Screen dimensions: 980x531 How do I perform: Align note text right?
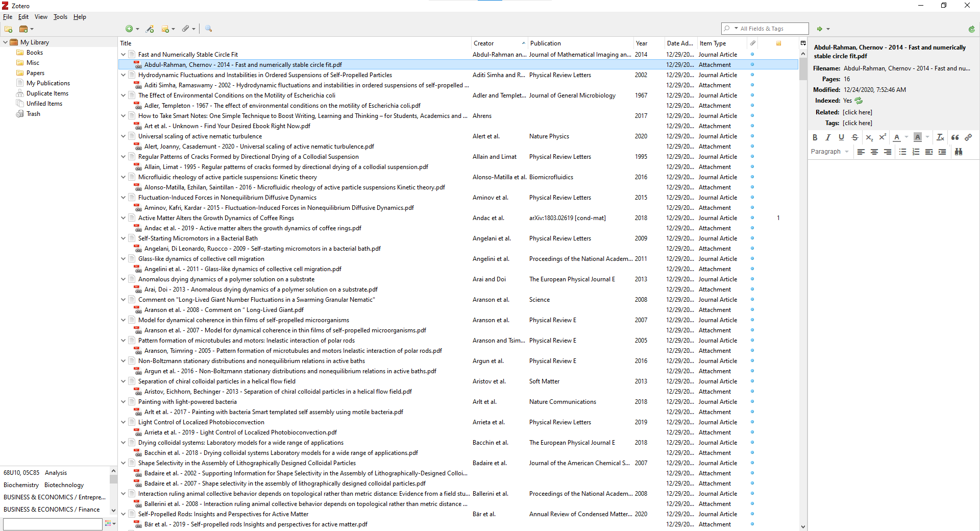click(888, 152)
